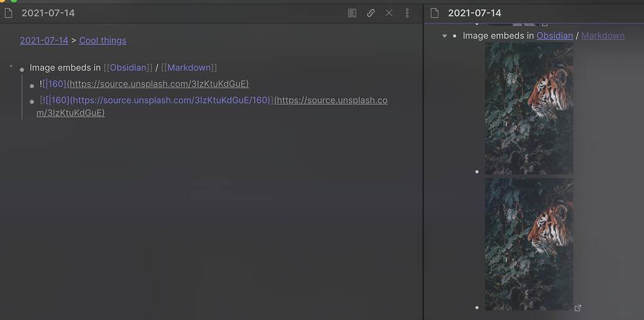Viewport: 644px width, 320px height.
Task: Open the external link icon beside second tiger image
Action: coord(578,307)
